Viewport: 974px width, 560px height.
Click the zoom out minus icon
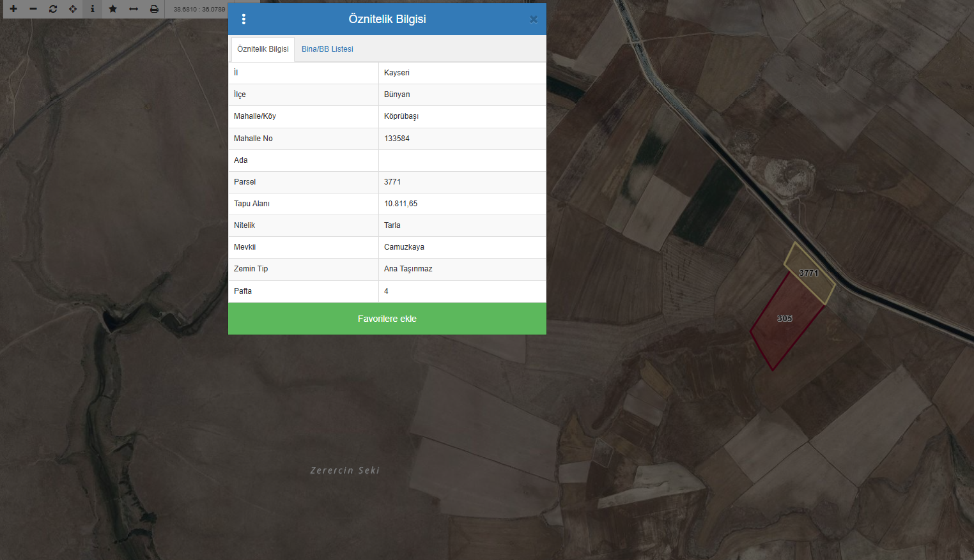[33, 9]
